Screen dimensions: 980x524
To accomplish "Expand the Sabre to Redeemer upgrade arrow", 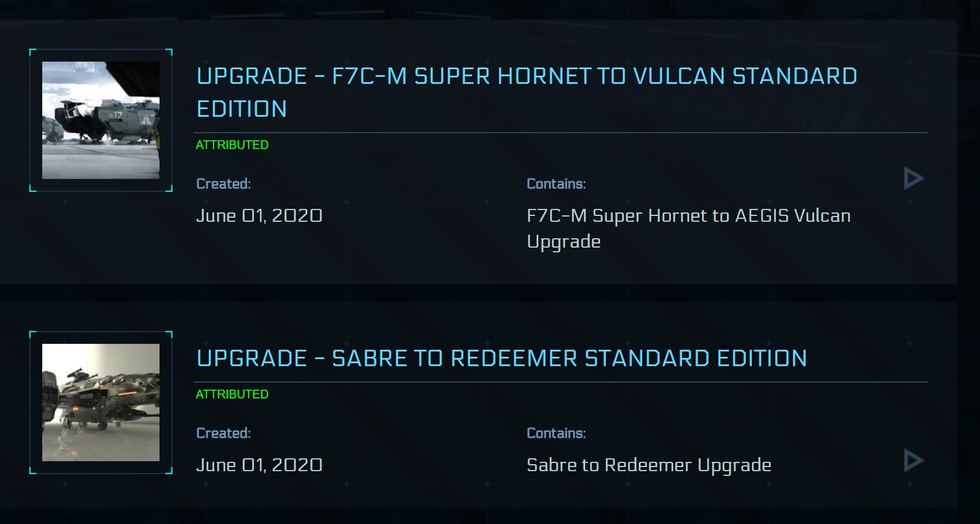I will click(x=914, y=461).
